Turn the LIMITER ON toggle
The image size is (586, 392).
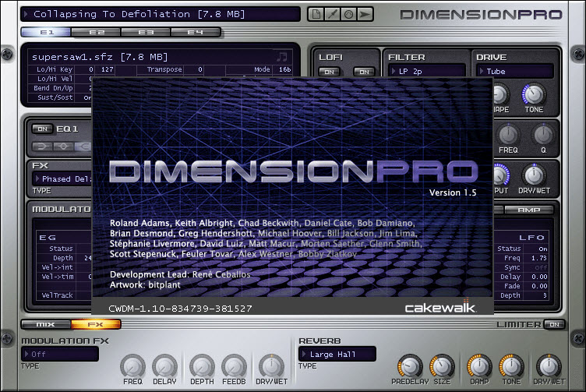click(x=554, y=324)
